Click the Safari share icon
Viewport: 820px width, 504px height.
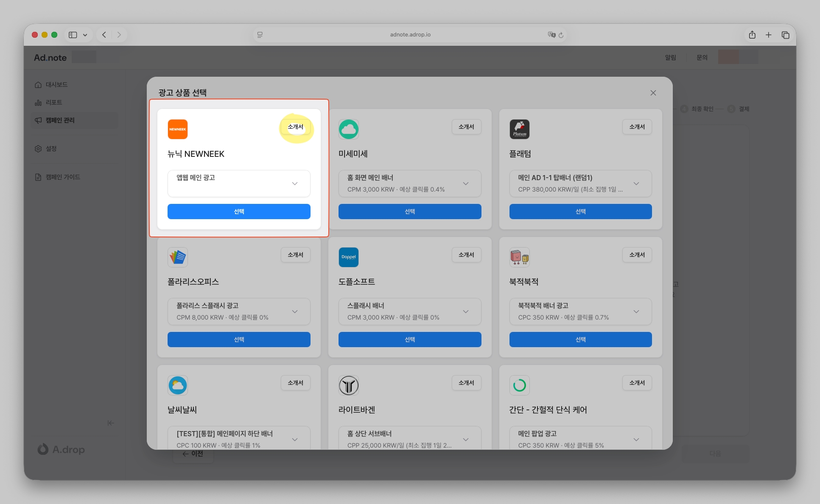[x=752, y=35]
